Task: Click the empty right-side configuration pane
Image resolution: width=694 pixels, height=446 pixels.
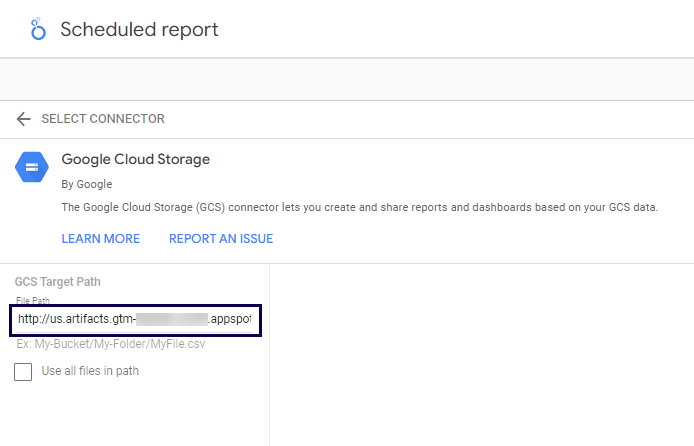Action: point(480,355)
